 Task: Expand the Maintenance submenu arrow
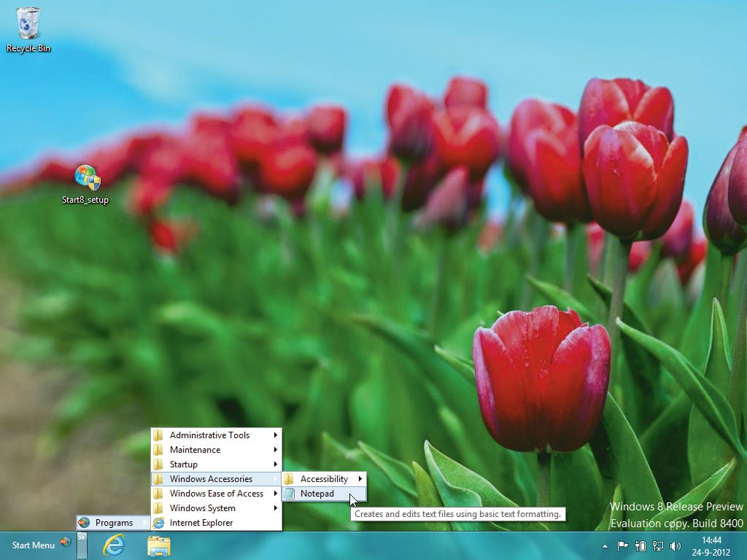pos(275,450)
